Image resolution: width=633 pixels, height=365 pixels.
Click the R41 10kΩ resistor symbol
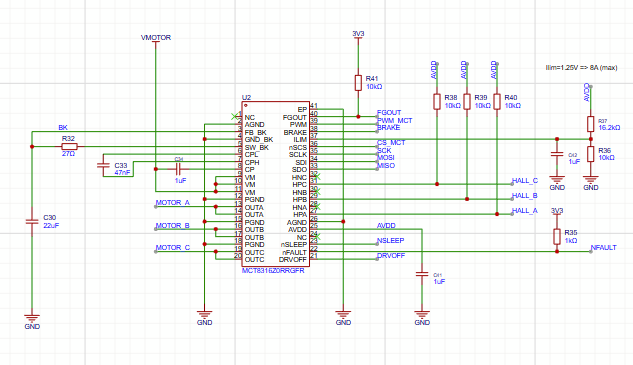pos(358,83)
